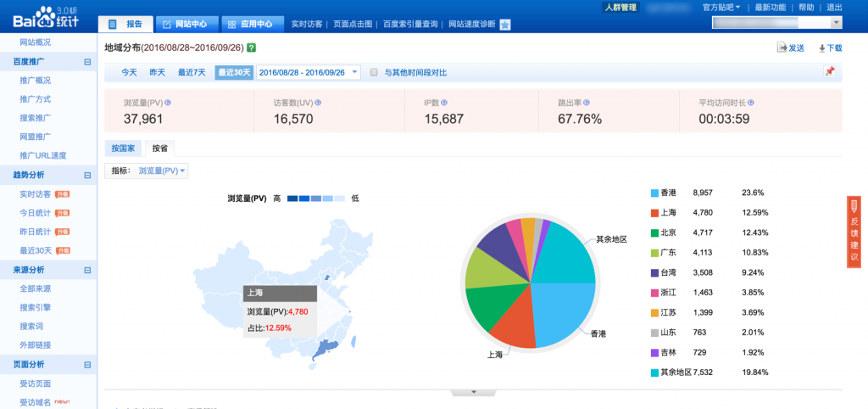Click upgrade badge next to 昨日统计
Image resolution: width=868 pixels, height=409 pixels.
62,232
